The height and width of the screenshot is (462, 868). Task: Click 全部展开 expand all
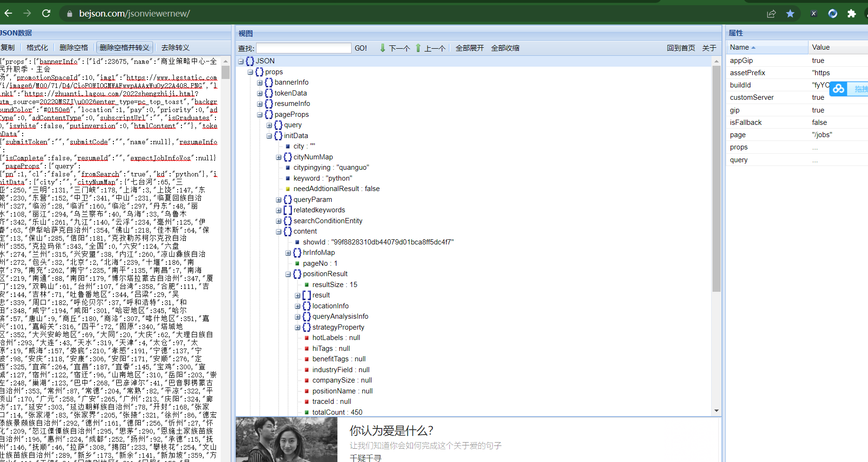470,48
